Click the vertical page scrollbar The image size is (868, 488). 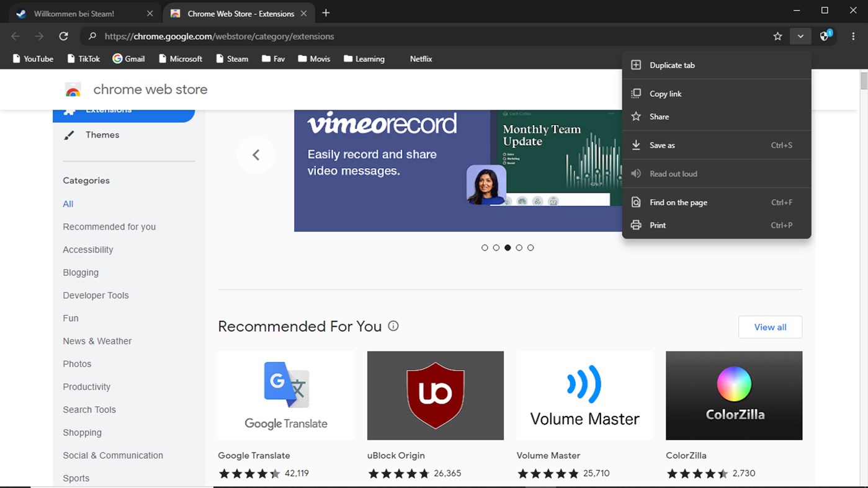[x=864, y=81]
